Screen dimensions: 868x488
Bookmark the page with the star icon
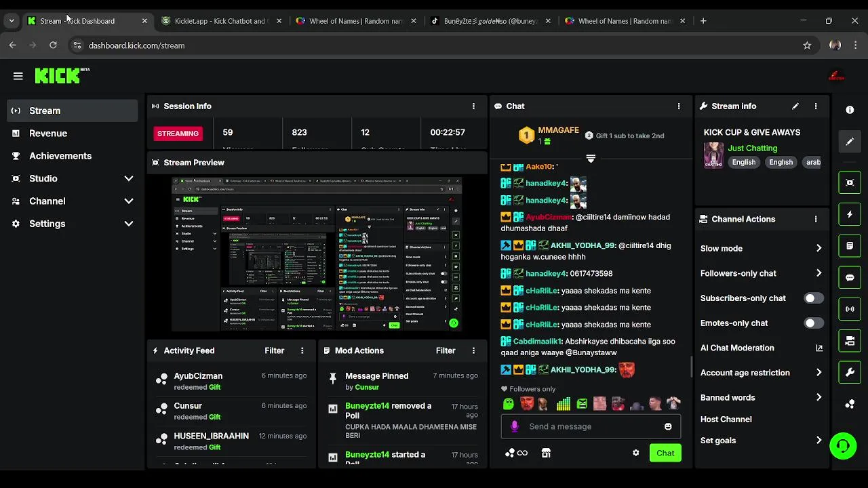[x=807, y=45]
